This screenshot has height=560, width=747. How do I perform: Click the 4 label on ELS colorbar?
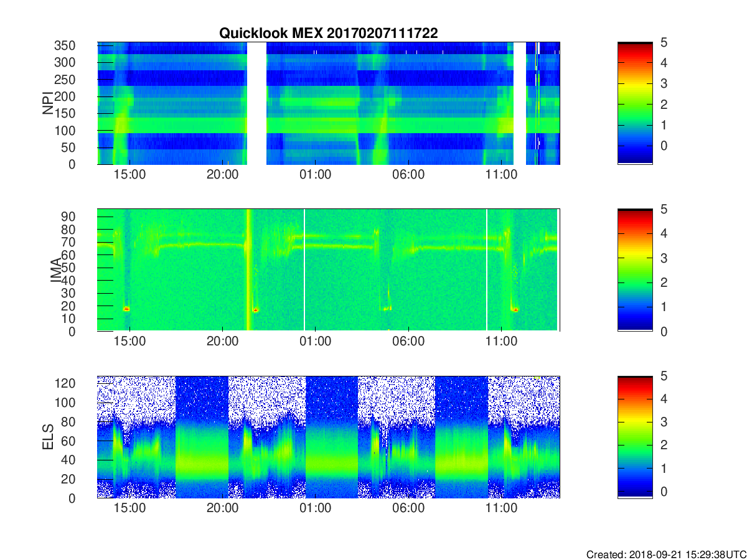coord(663,399)
